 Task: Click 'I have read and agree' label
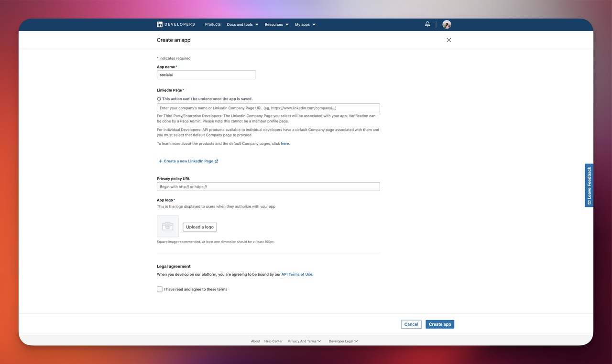tap(196, 289)
